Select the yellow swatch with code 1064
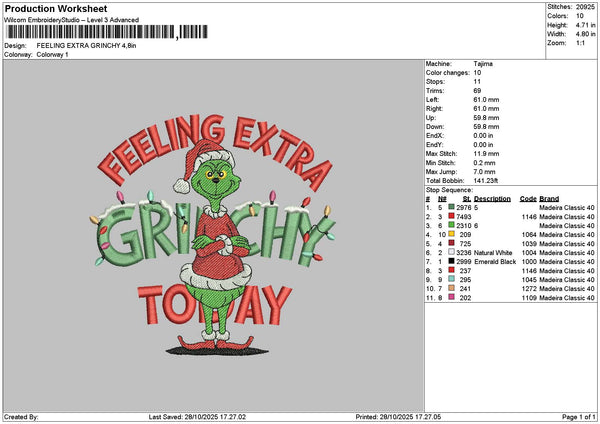The height and width of the screenshot is (424, 600). [x=452, y=235]
